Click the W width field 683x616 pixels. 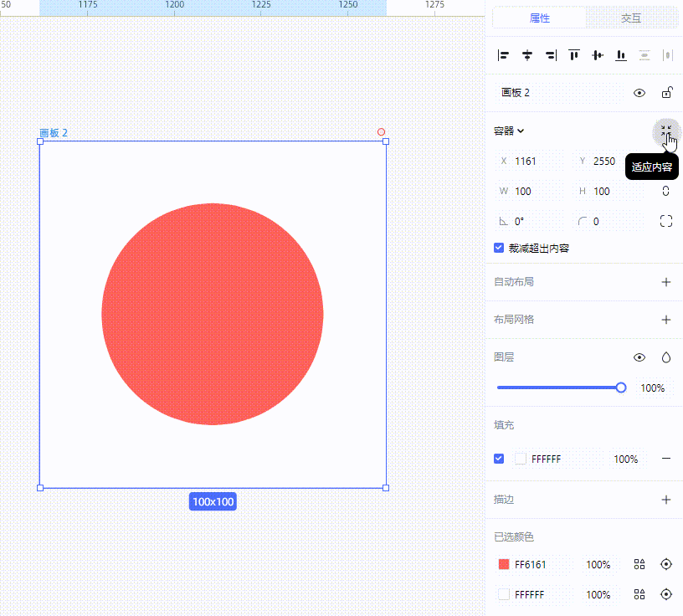(530, 192)
